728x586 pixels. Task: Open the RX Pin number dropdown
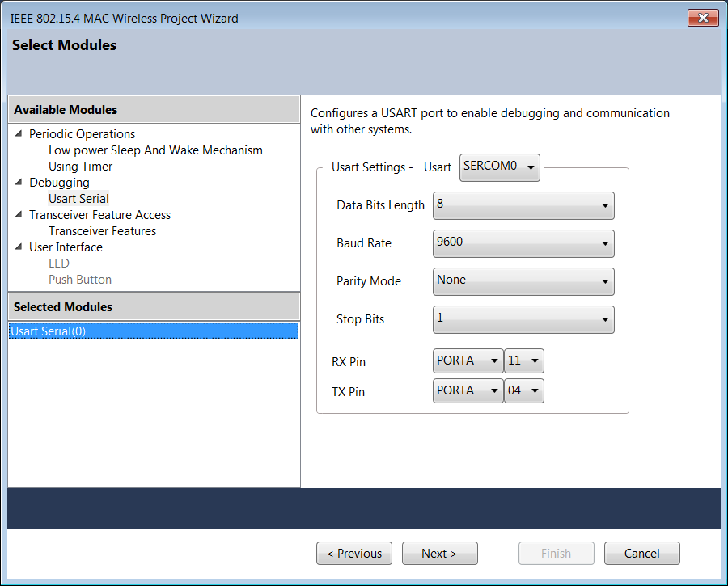pos(524,361)
